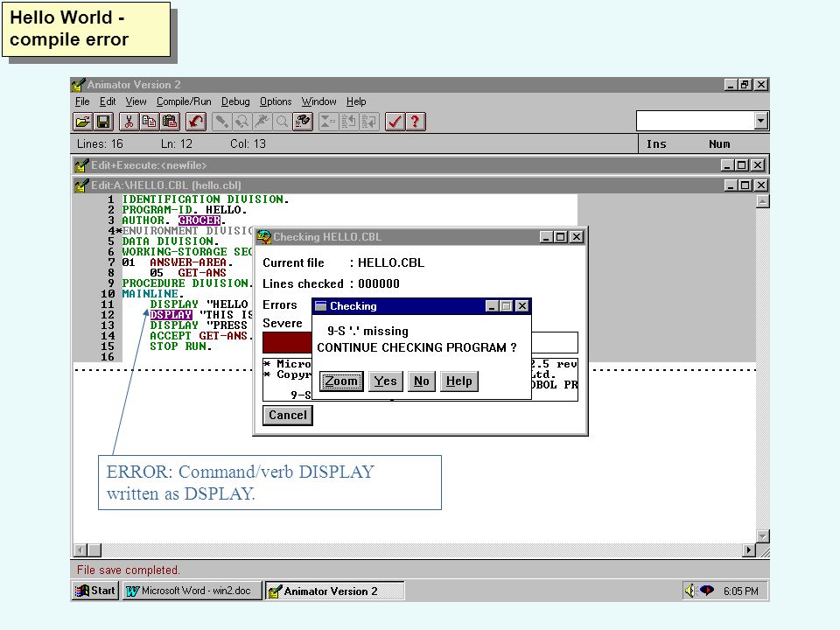Click Cancel in Checking HELLO.CBL window
Image resolution: width=840 pixels, height=630 pixels.
[x=288, y=415]
